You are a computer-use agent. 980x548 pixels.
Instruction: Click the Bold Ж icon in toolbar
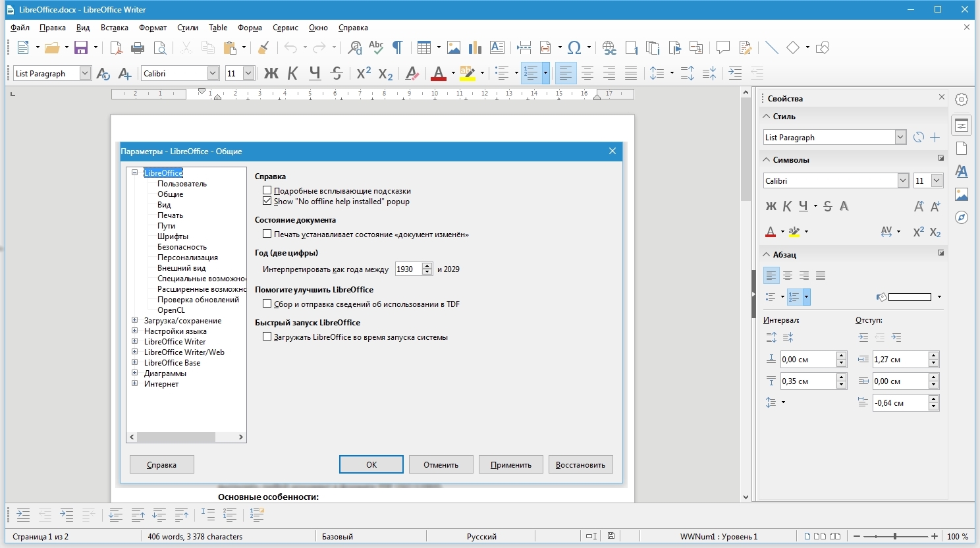(271, 73)
